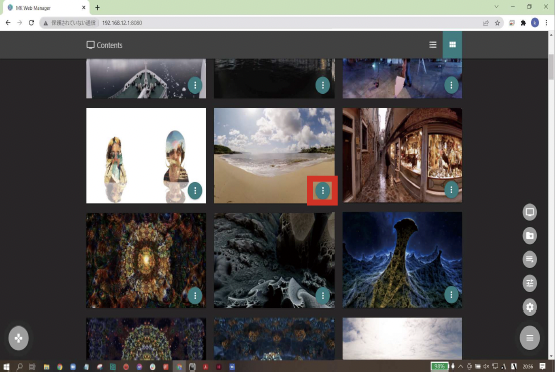The width and height of the screenshot is (558, 372).
Task: Bookmark this page with the star icon
Action: (497, 23)
